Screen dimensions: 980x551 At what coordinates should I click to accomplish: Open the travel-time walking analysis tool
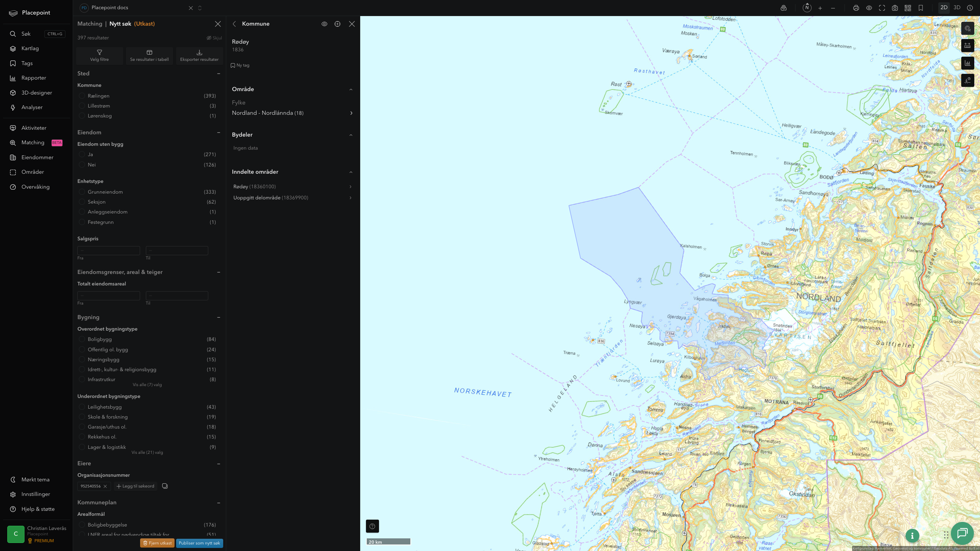tap(968, 80)
